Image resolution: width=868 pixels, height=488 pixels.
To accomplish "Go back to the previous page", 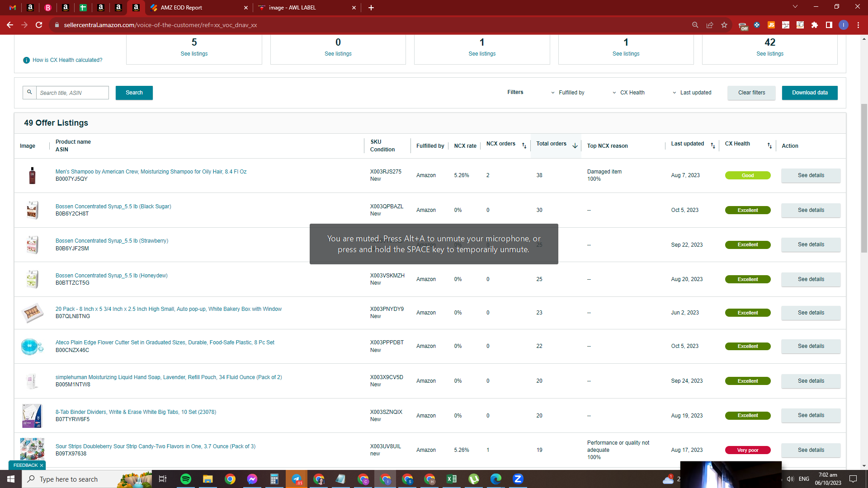I will pyautogui.click(x=10, y=25).
